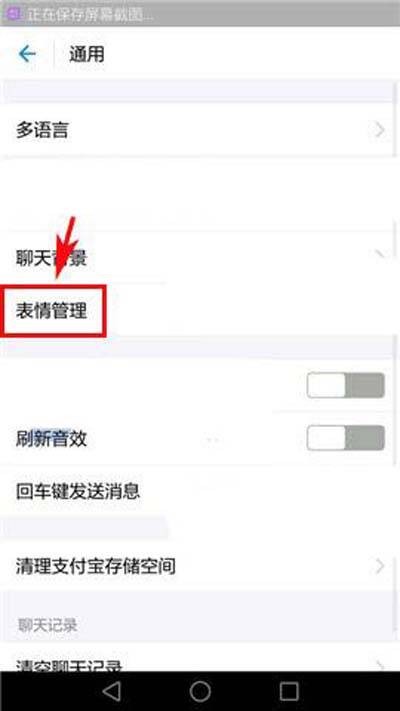Tap the purple screenshot icon in status bar
This screenshot has height=711, width=400.
click(x=14, y=14)
